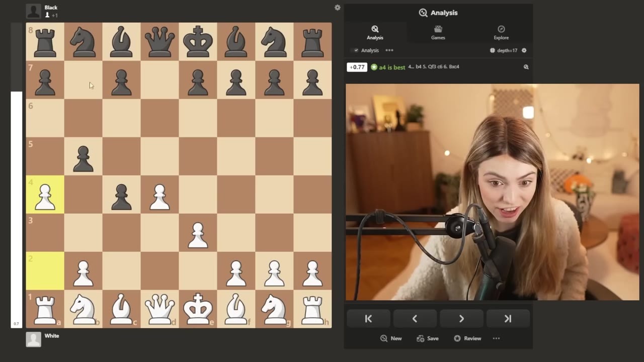Open more options dots beside Review

coord(496,338)
